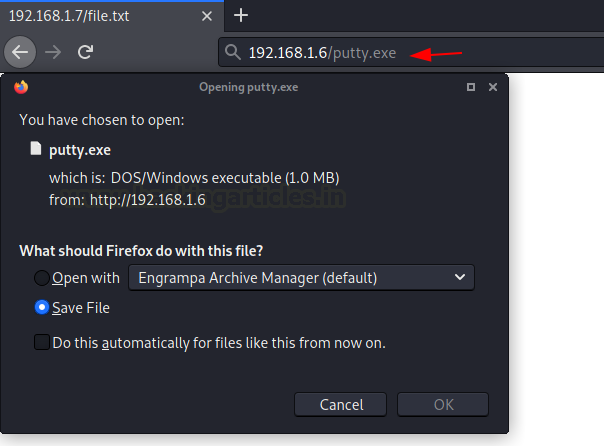Open a new tab with the plus icon

241,15
